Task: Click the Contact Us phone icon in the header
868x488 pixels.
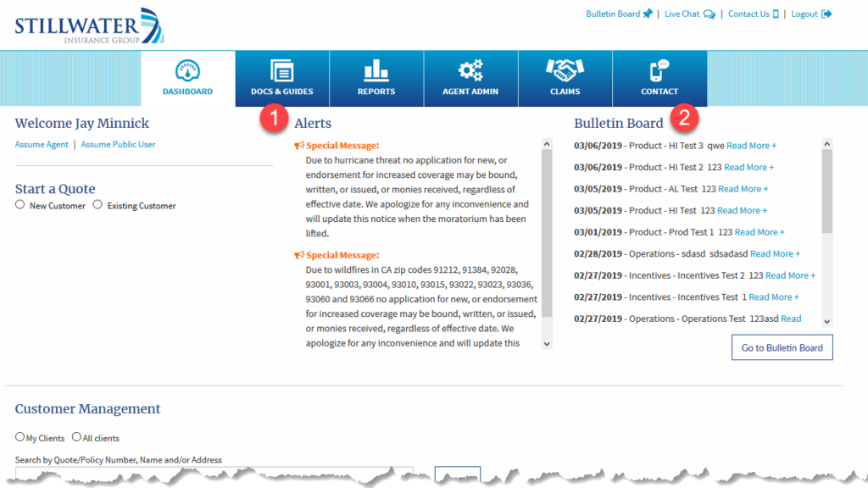Action: 776,14
